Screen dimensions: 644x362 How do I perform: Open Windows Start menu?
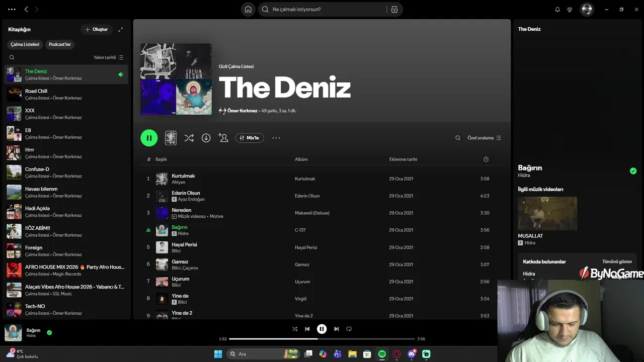218,354
